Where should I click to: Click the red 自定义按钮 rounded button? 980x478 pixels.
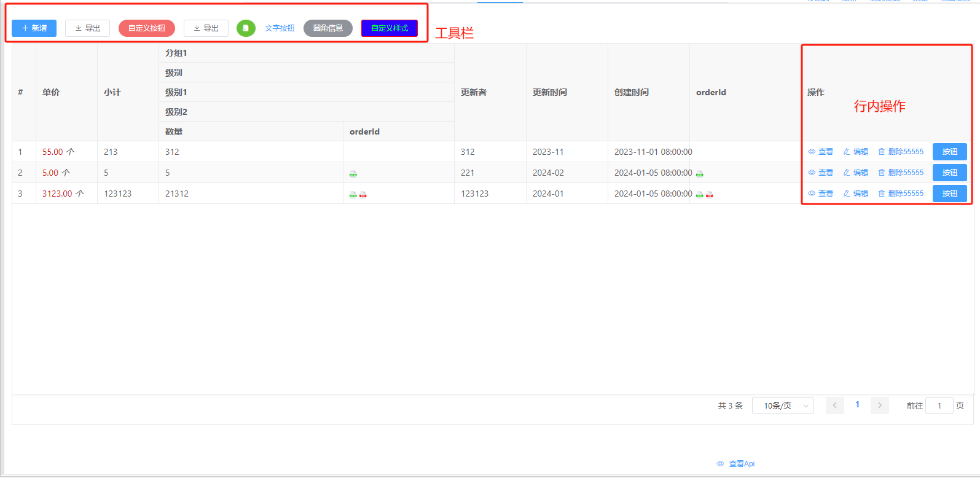[146, 28]
